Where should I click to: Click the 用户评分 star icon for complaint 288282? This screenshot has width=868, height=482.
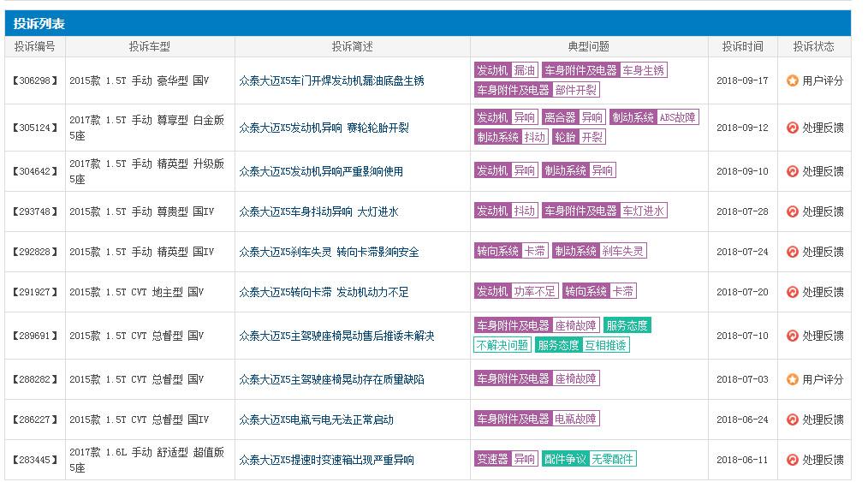click(x=792, y=379)
